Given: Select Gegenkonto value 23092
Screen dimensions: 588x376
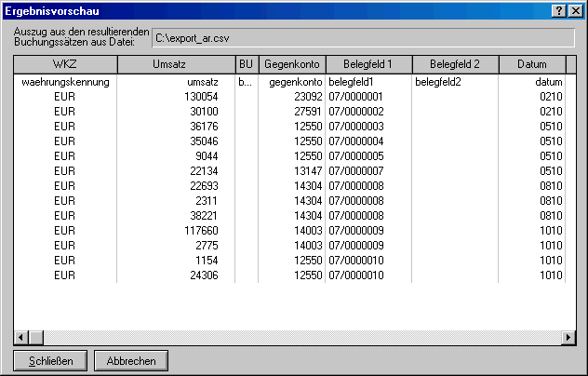Looking at the screenshot, I should [308, 97].
